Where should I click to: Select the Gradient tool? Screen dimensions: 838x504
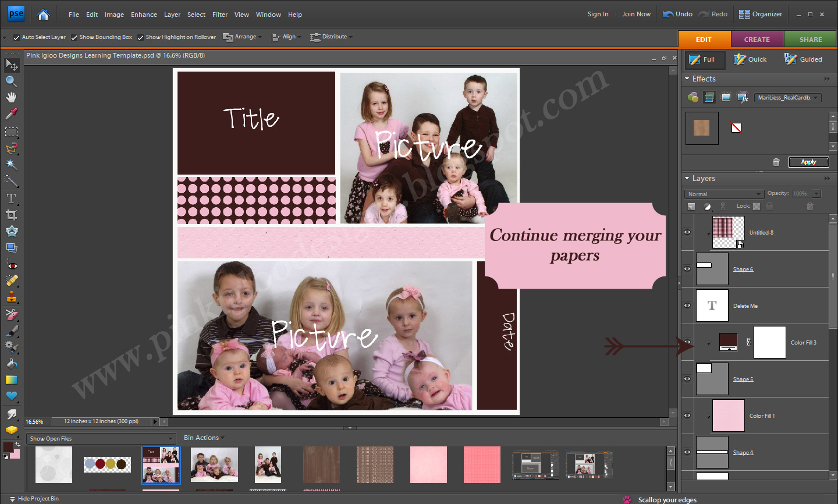pyautogui.click(x=12, y=380)
